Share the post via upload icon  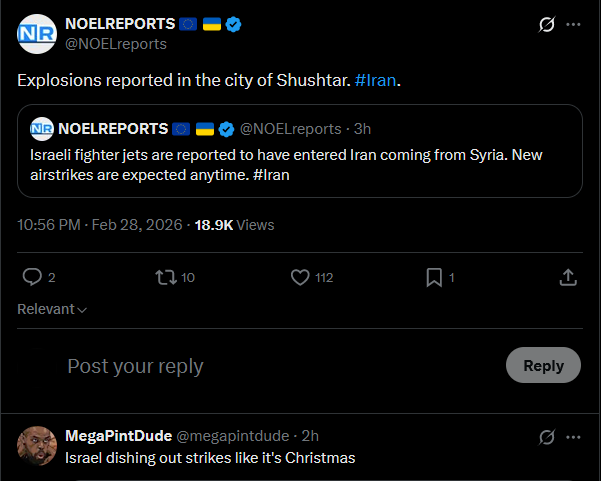[x=568, y=277]
